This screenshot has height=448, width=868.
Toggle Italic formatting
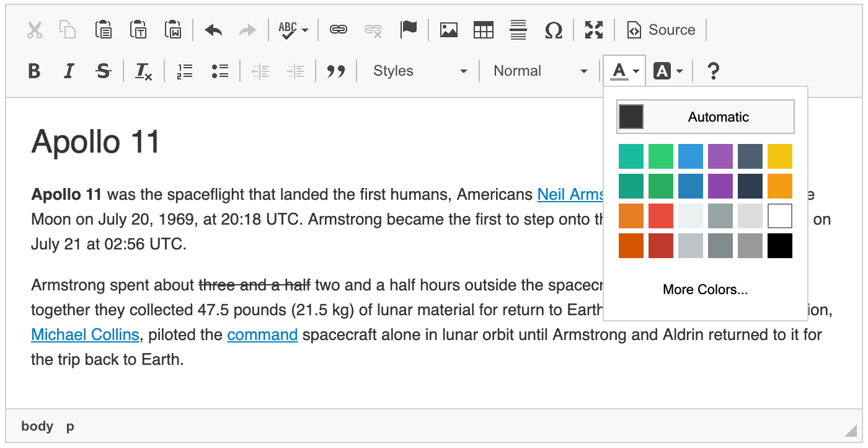click(x=69, y=71)
